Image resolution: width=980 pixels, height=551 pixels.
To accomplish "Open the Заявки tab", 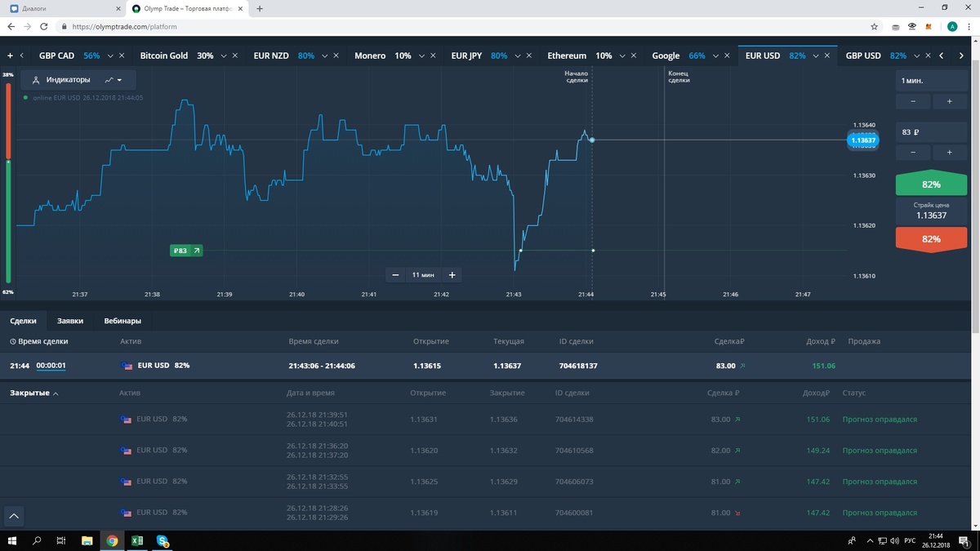I will coord(70,321).
